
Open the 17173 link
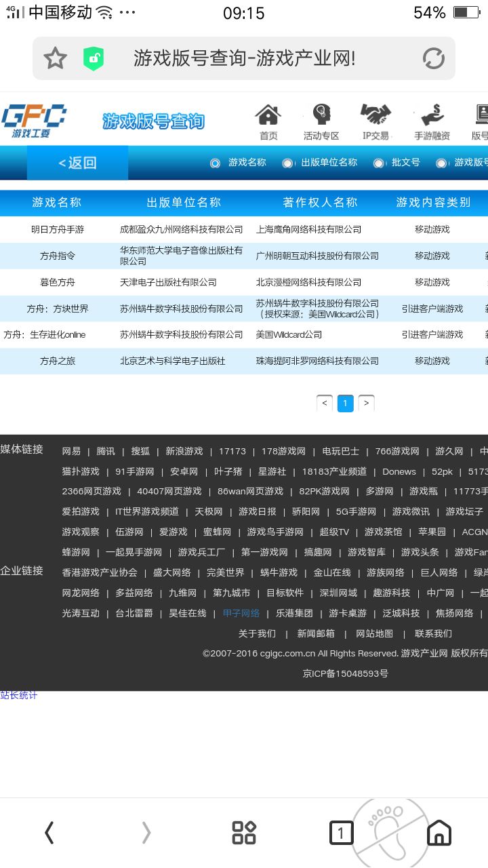232,451
